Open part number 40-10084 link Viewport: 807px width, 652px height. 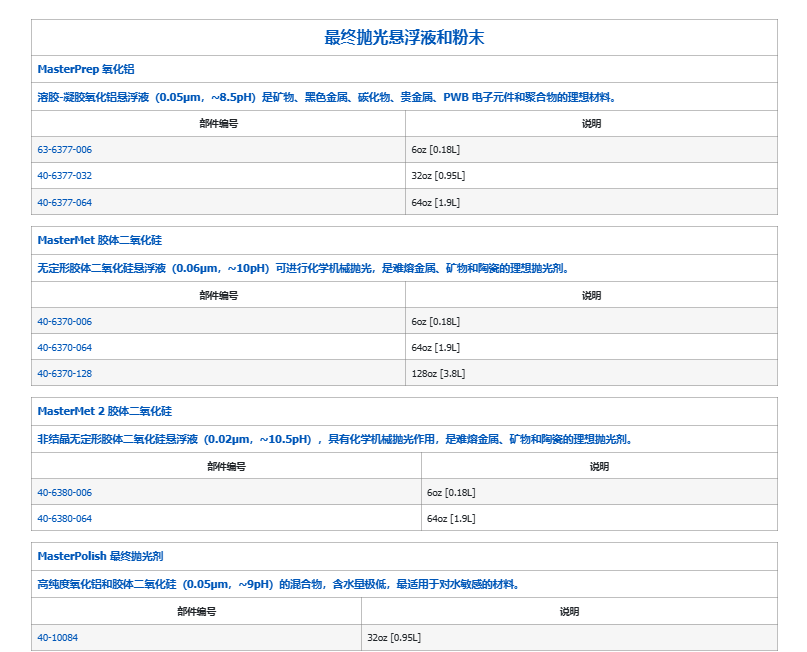[58, 637]
